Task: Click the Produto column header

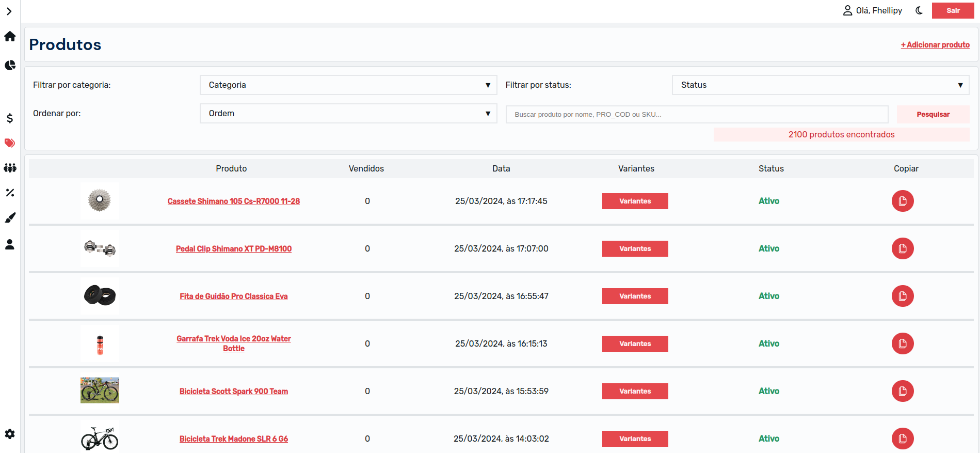Action: click(231, 168)
